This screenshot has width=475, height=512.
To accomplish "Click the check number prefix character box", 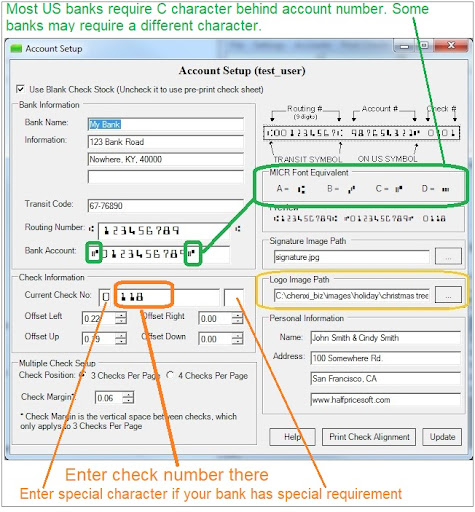I will [105, 297].
